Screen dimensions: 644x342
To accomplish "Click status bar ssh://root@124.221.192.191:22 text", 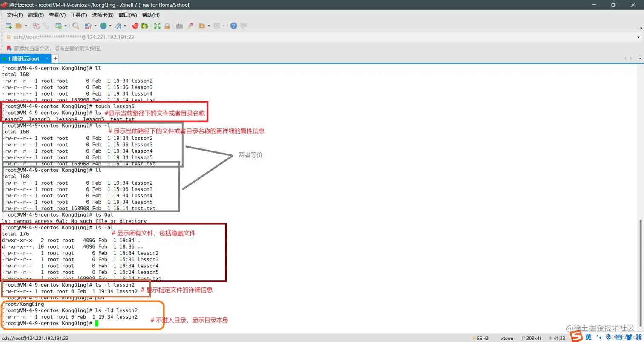I will tap(35, 338).
